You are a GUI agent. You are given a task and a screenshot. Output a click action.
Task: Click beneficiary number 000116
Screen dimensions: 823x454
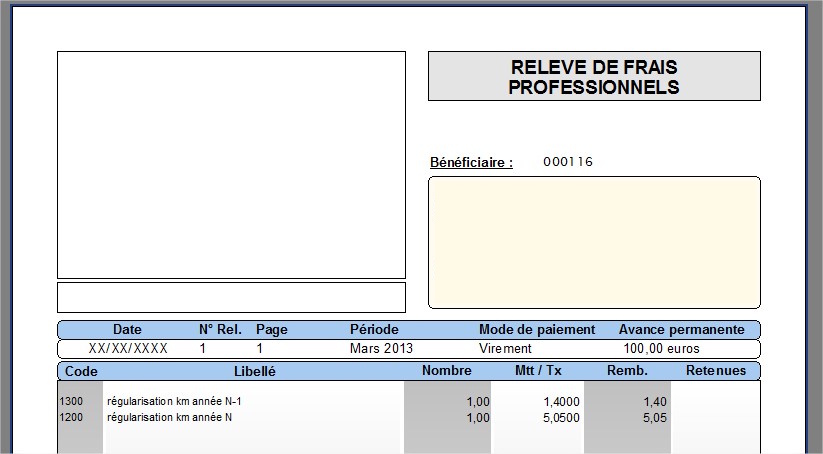coord(568,162)
